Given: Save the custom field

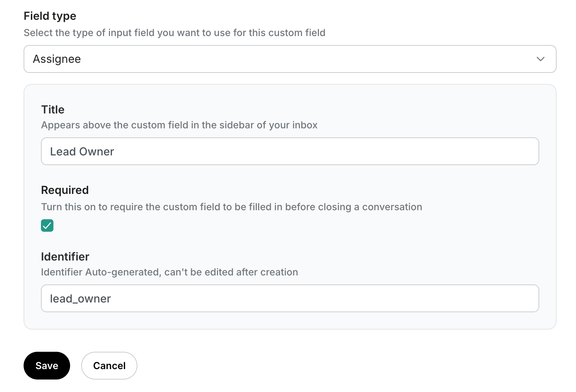Looking at the screenshot, I should coord(47,366).
